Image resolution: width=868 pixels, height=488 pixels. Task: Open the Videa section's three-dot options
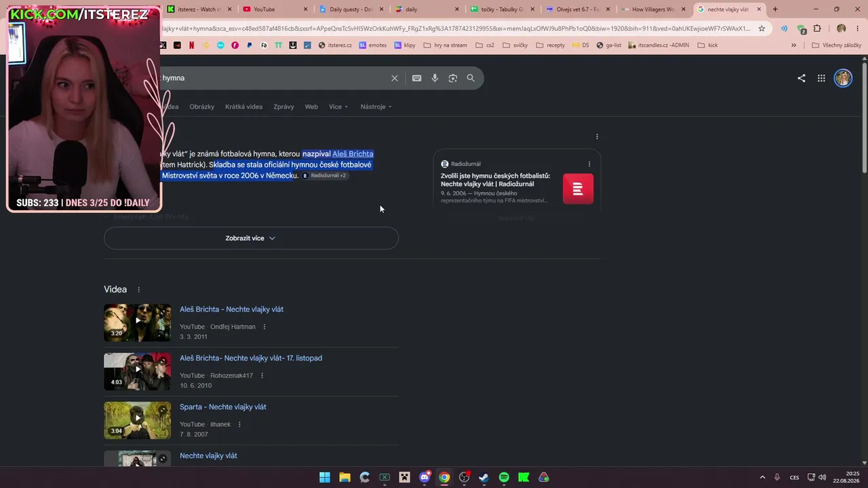pyautogui.click(x=139, y=289)
